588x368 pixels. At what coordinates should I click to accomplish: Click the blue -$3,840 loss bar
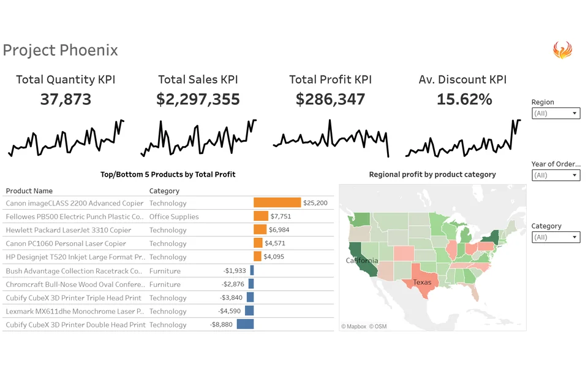[x=250, y=297]
